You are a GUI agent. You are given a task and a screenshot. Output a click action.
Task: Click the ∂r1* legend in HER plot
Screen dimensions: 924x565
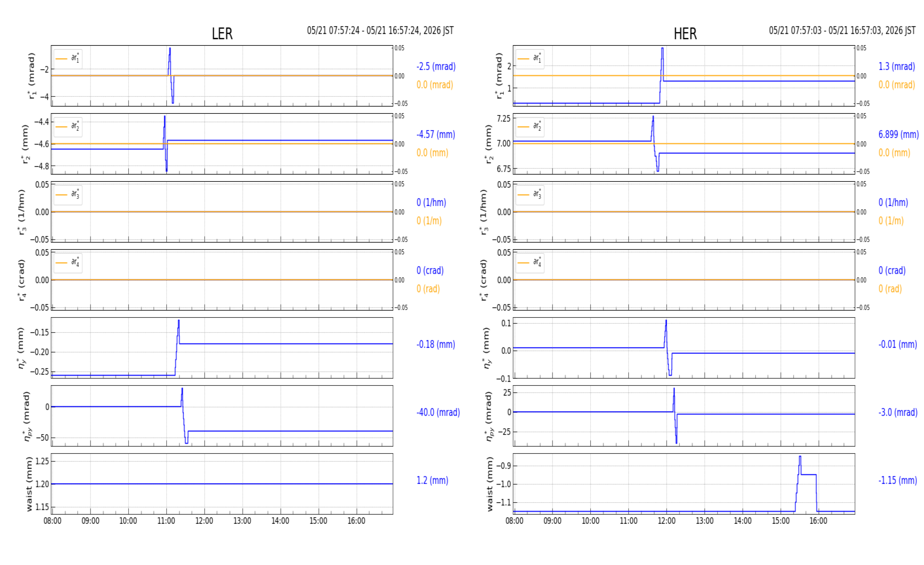pos(529,58)
